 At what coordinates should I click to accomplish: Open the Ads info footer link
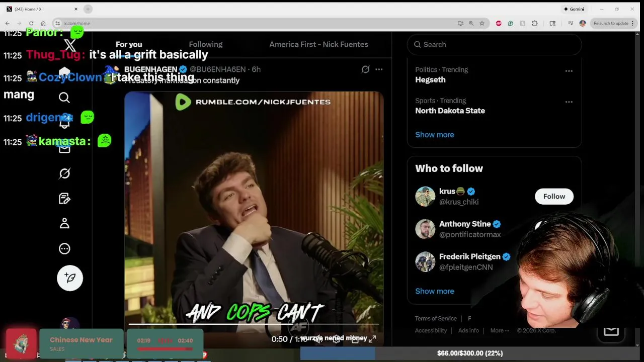point(468,330)
